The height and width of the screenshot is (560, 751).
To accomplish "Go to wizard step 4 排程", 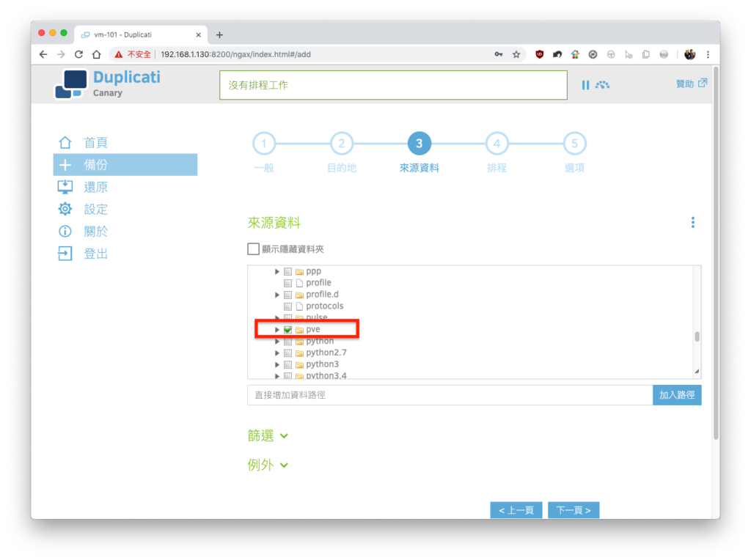I will pyautogui.click(x=497, y=144).
